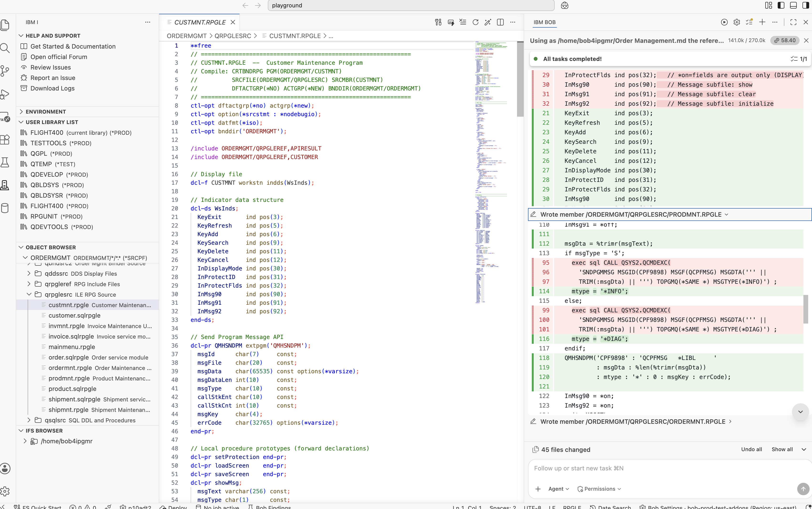Screen dimensions: 812x509
Task: Open IBM BOB settings gear
Action: (x=737, y=22)
